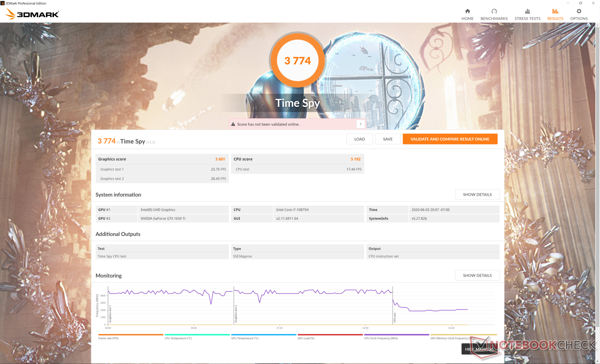The width and height of the screenshot is (600, 364).
Task: Click the Home house icon
Action: (468, 11)
